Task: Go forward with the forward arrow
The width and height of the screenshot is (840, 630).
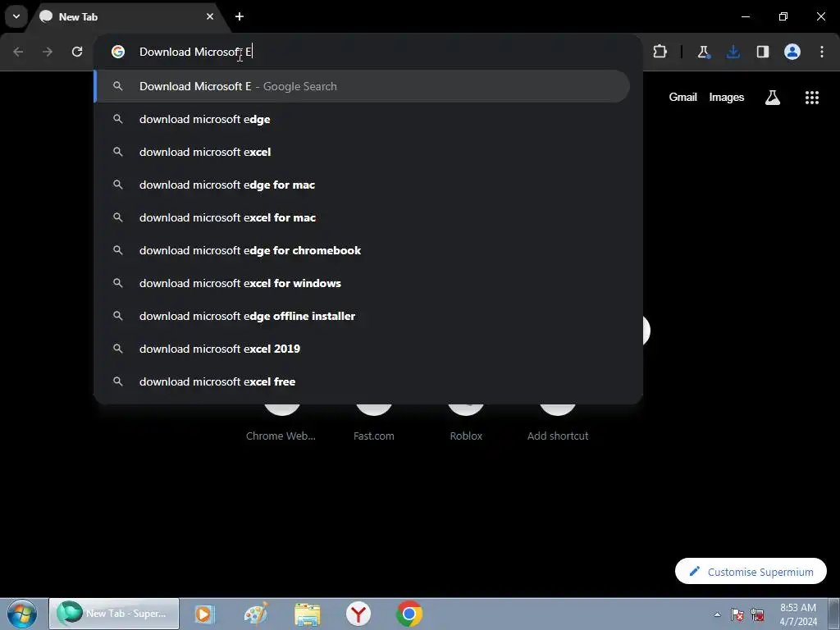Action: coord(48,52)
